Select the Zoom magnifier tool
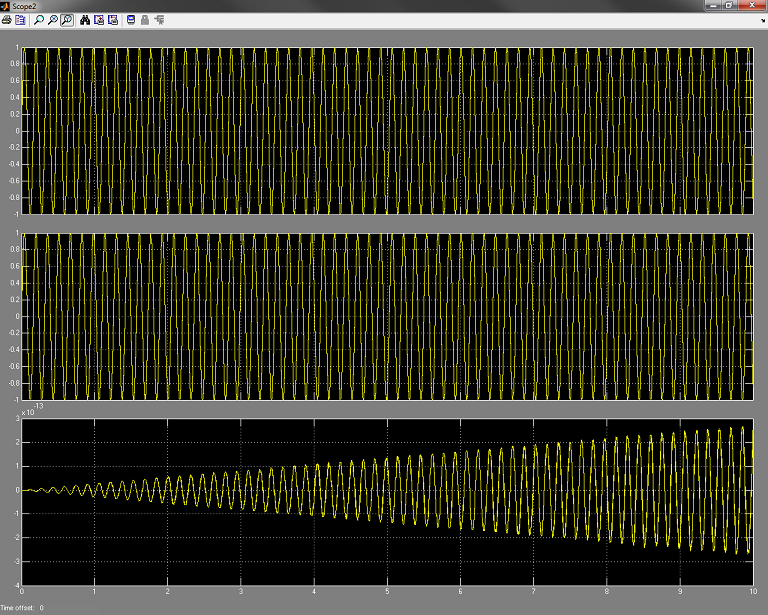This screenshot has height=615, width=768. [x=39, y=20]
